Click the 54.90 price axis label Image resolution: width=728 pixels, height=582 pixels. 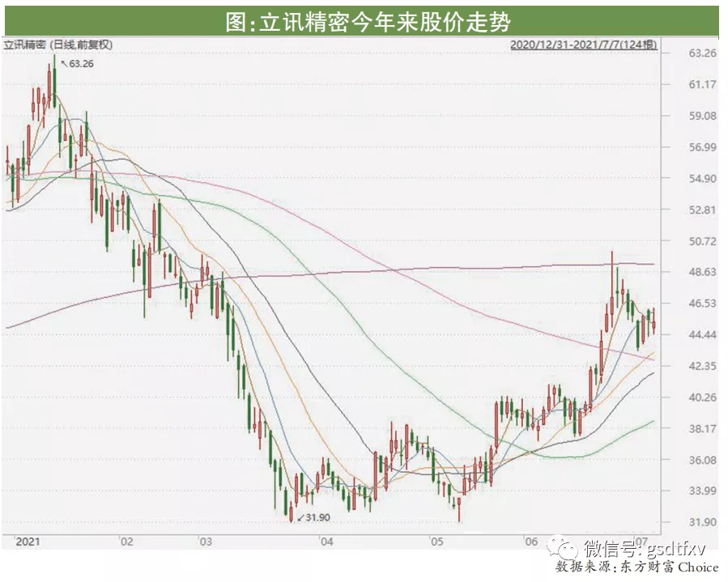coord(702,179)
